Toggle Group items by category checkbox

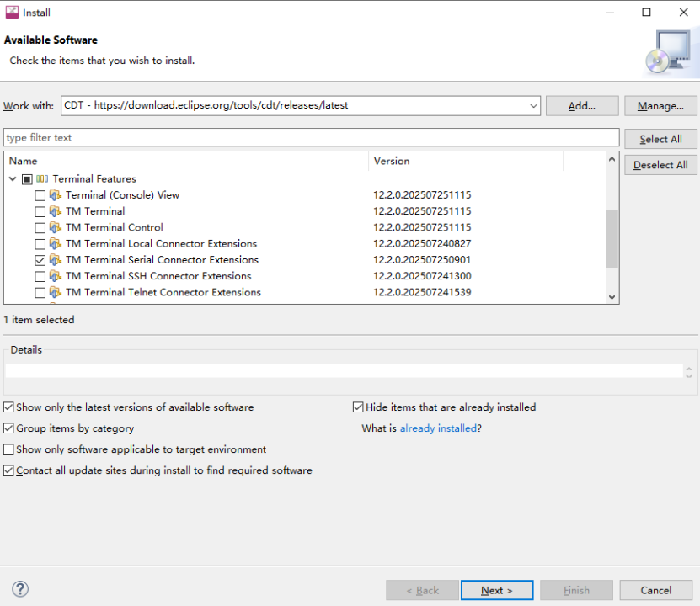point(8,428)
